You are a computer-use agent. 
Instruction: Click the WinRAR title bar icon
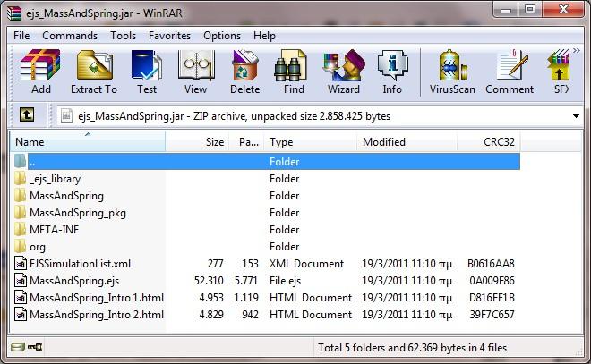[x=14, y=13]
